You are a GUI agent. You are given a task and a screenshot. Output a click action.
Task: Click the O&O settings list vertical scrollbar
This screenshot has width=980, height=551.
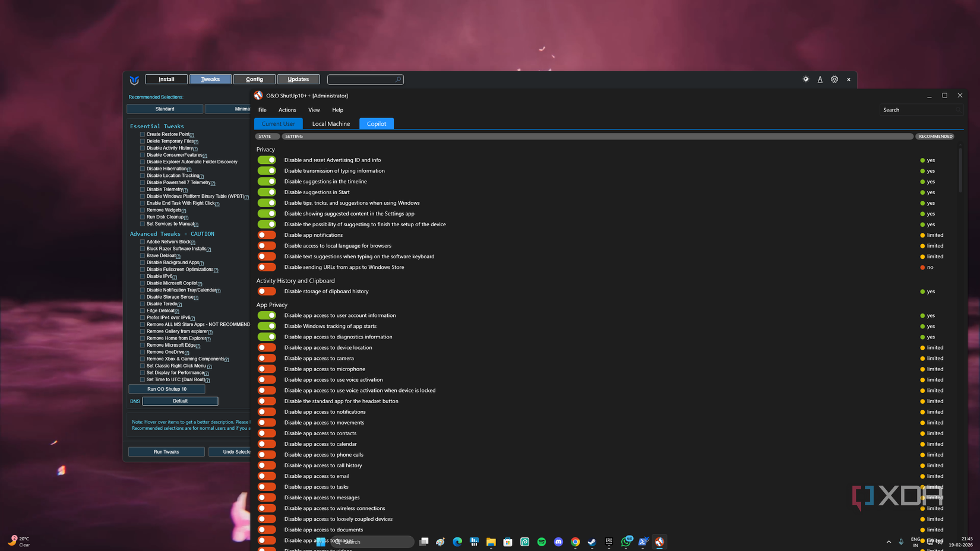[x=960, y=170]
